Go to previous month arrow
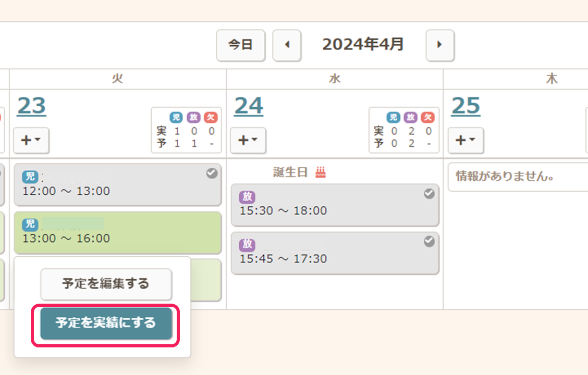Screen dimensions: 588x375 (287, 45)
